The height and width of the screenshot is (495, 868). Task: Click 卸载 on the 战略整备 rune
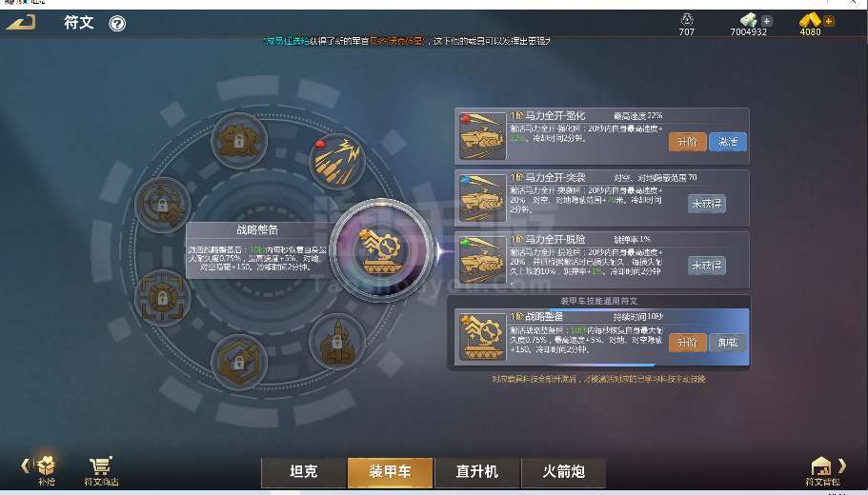click(x=727, y=343)
